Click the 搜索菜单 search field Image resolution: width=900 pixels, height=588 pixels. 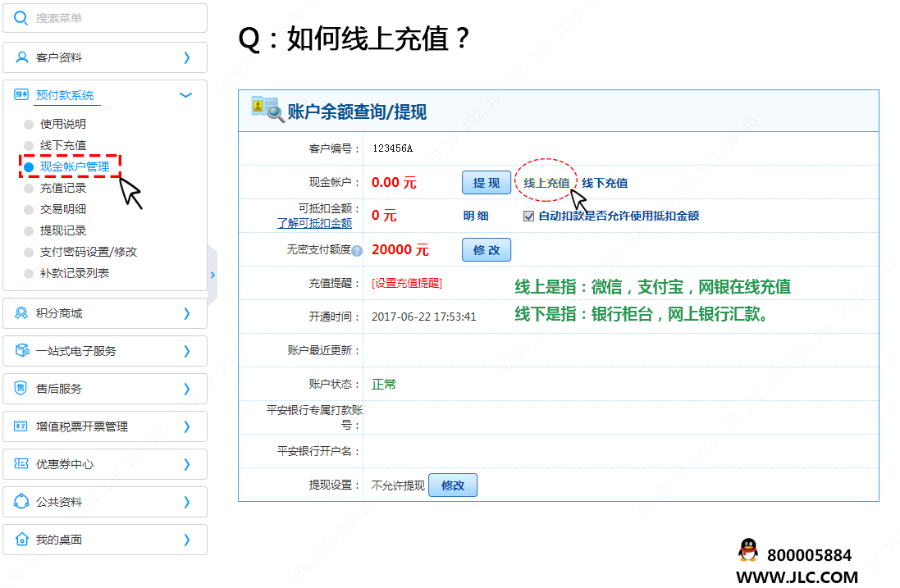[115, 18]
